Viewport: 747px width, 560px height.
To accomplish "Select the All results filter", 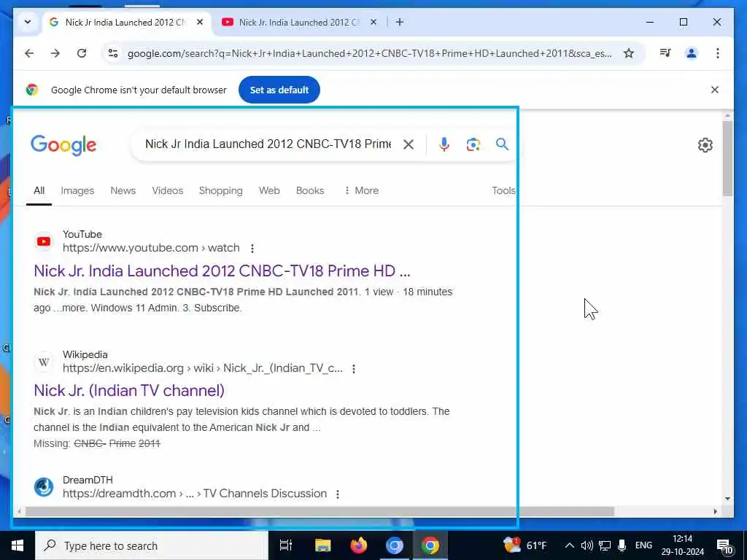I will [x=39, y=190].
